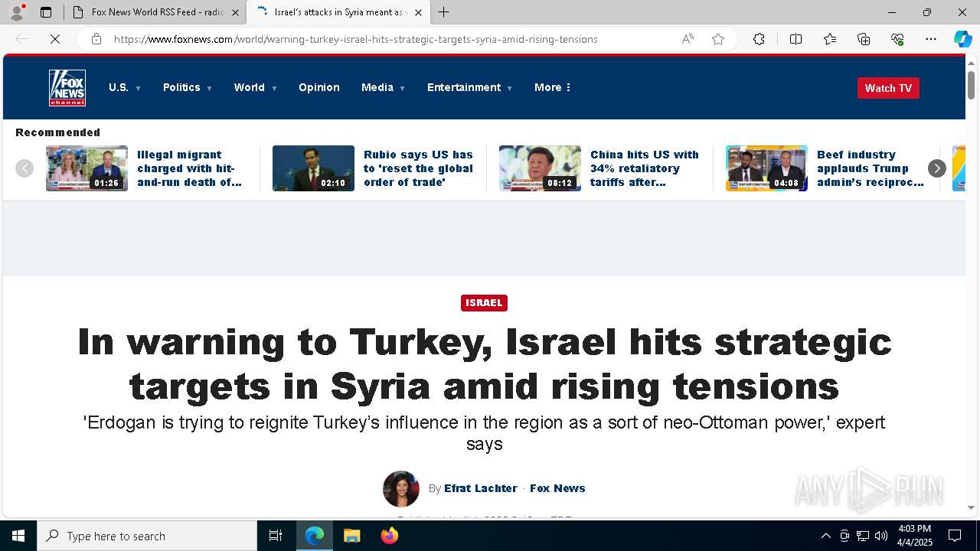The image size is (980, 551).
Task: Play the 08:12 China tariffs video thumbnail
Action: coord(540,168)
